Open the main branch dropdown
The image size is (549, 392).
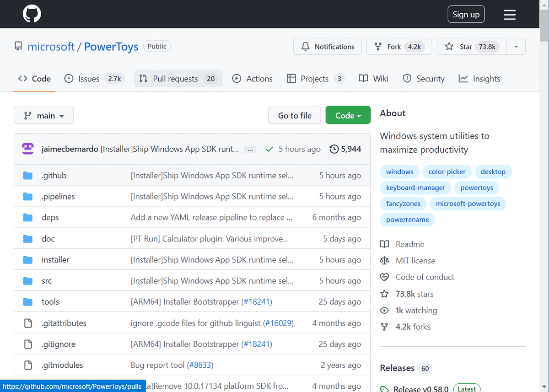(43, 115)
